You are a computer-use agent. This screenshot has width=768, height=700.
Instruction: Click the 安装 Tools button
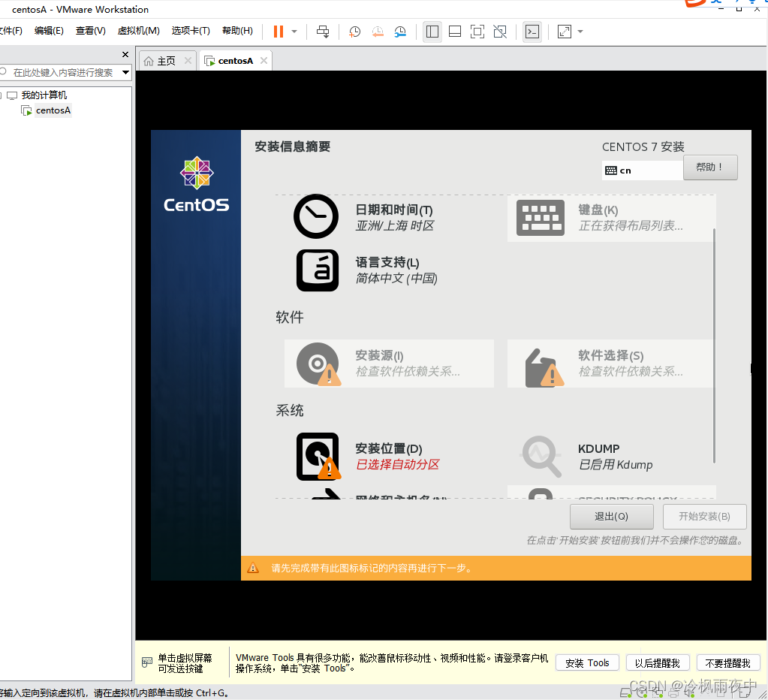coord(587,663)
